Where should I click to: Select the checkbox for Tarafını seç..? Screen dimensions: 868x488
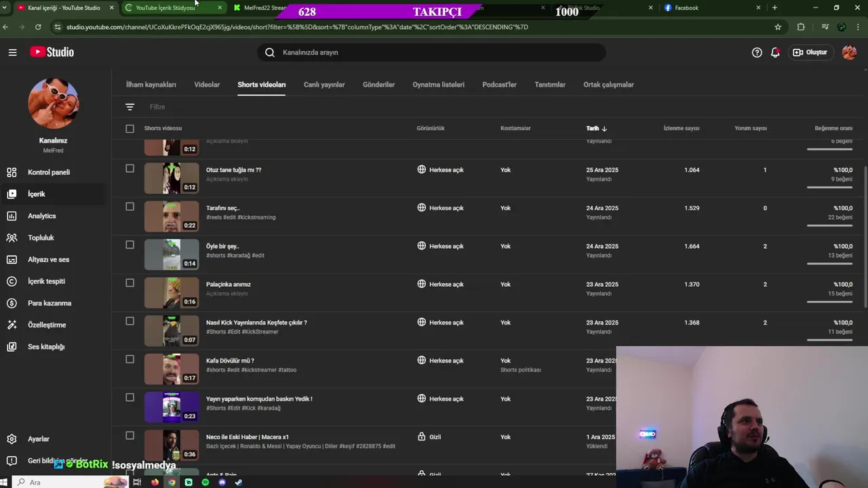click(x=130, y=207)
